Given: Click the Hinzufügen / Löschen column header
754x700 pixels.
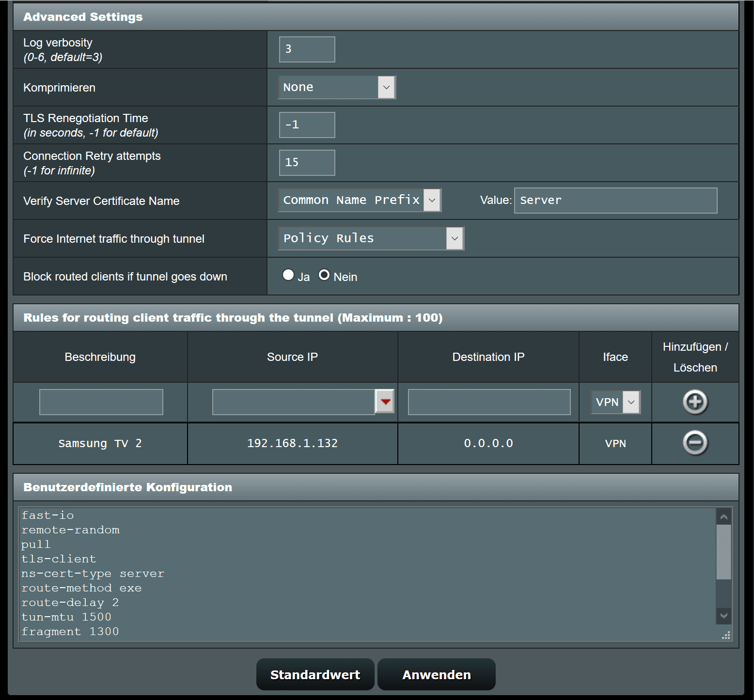Looking at the screenshot, I should tap(695, 357).
